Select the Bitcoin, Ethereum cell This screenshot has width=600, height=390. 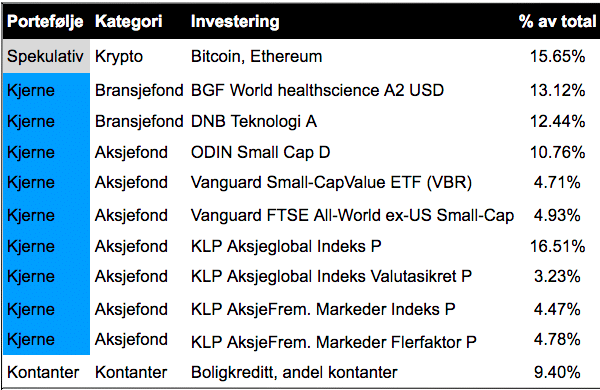[x=256, y=57]
